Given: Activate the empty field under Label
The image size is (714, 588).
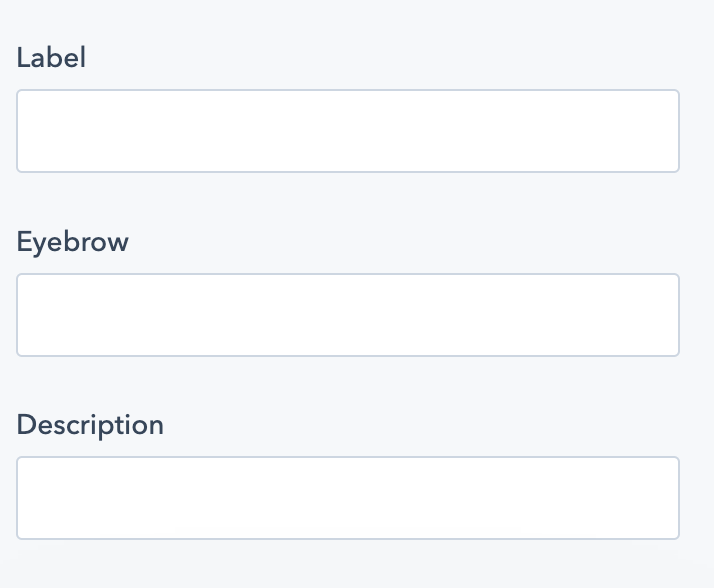Looking at the screenshot, I should point(348,131).
